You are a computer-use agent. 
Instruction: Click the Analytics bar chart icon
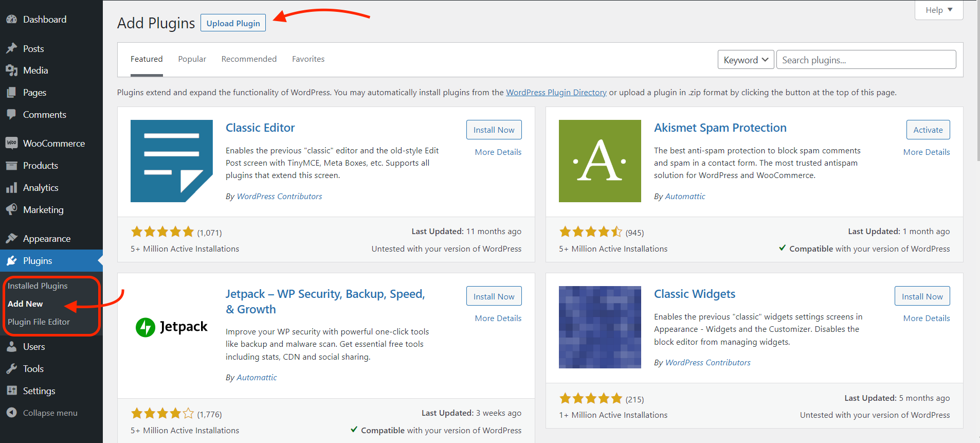(12, 188)
